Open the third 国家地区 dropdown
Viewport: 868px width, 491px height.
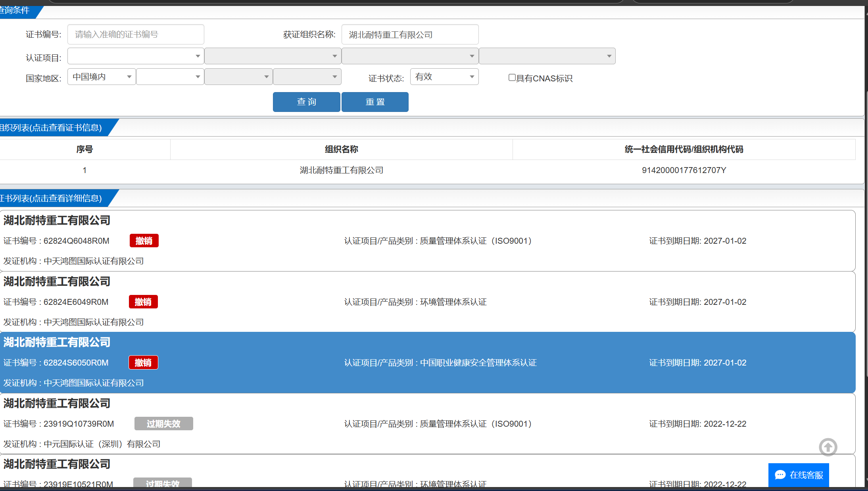(x=238, y=77)
